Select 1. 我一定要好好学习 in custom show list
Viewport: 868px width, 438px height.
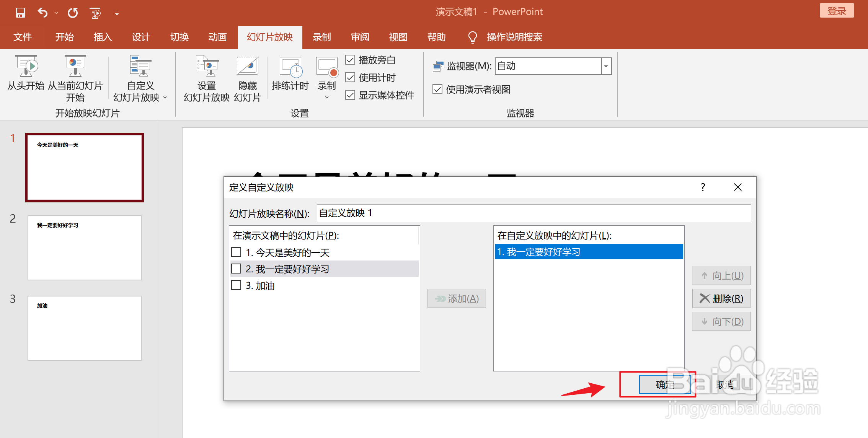pos(589,252)
